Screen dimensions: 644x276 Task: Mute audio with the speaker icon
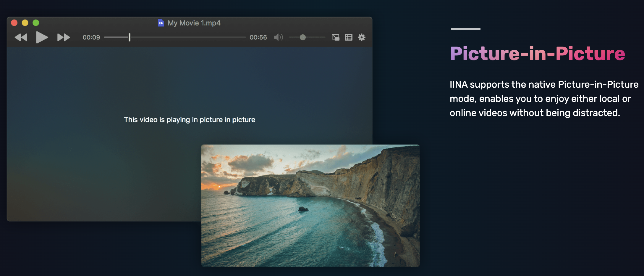coord(278,37)
